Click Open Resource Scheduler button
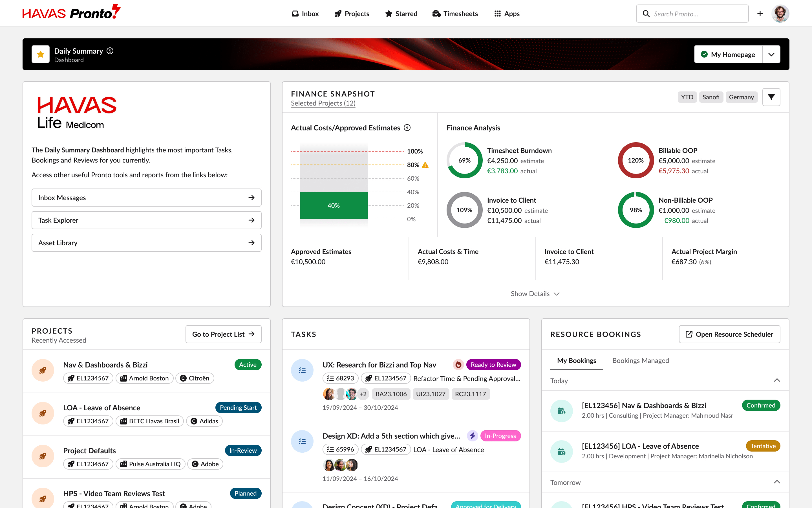 point(729,334)
